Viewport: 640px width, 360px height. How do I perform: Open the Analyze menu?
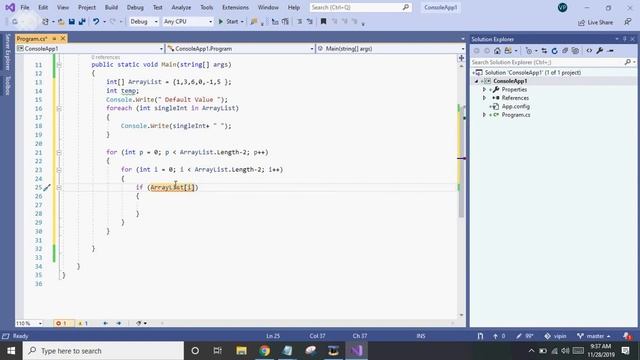(181, 7)
